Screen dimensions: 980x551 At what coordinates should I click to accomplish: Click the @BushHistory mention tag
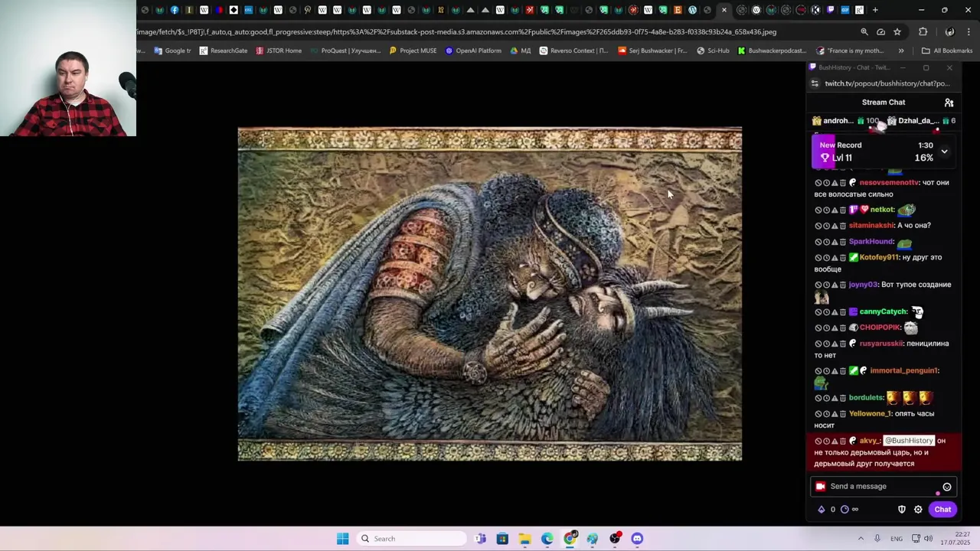[x=909, y=441]
